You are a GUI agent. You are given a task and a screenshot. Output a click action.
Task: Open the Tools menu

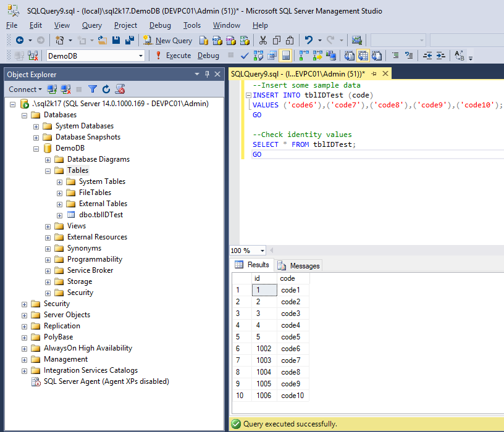pyautogui.click(x=192, y=25)
